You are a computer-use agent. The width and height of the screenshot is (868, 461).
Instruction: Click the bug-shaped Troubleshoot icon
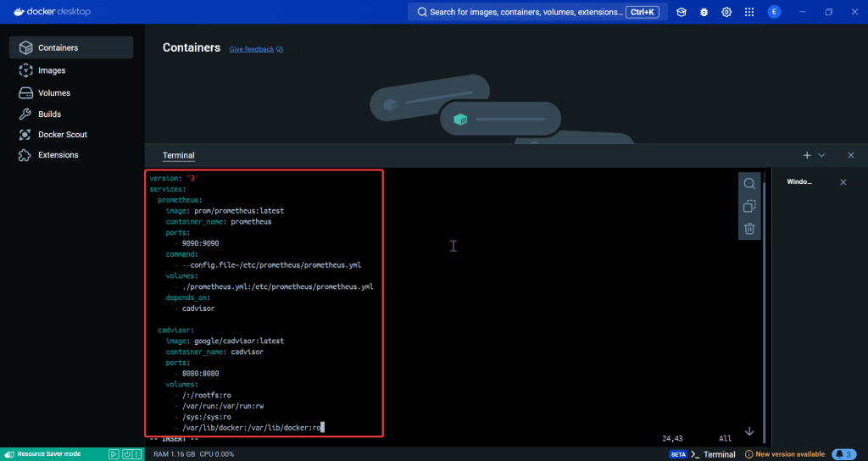pos(704,12)
